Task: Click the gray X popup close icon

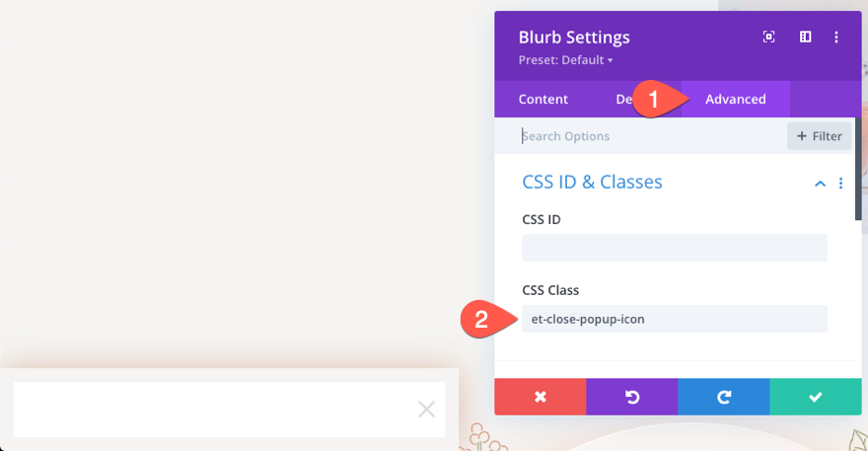Action: (426, 410)
